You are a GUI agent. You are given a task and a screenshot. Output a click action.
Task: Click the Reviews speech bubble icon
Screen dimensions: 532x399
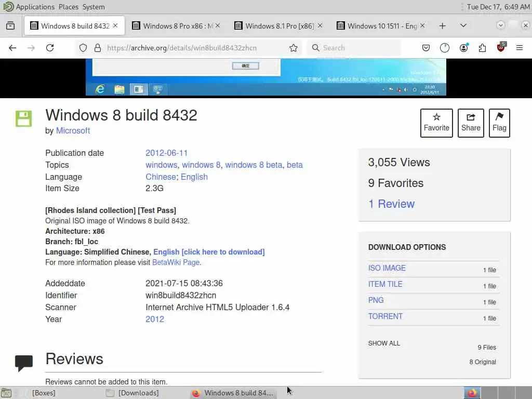[24, 363]
